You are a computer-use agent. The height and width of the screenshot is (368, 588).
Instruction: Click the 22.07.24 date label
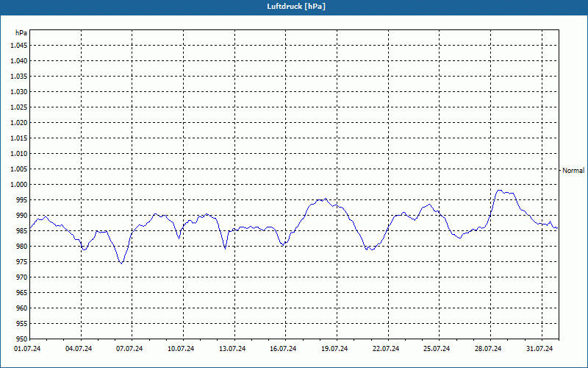[x=386, y=349]
